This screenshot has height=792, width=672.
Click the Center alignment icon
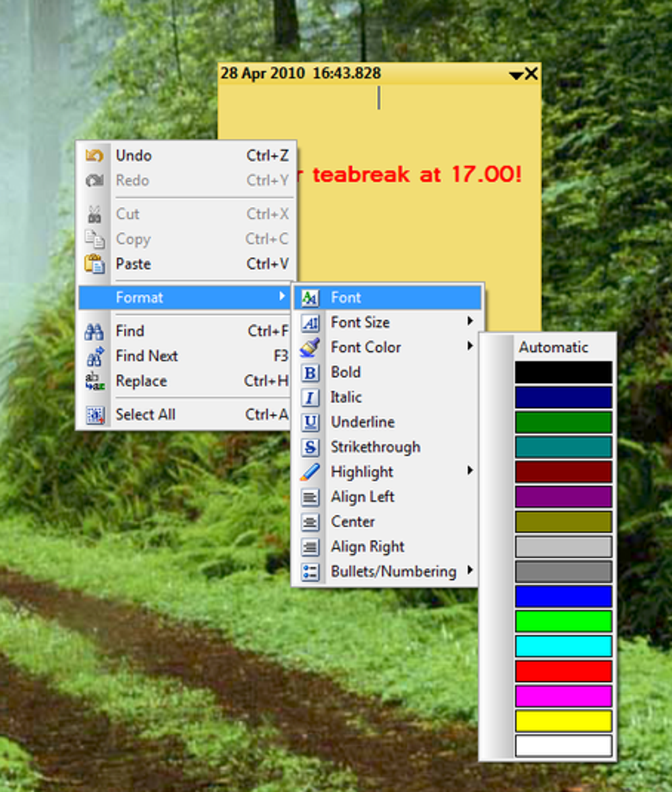tap(310, 523)
